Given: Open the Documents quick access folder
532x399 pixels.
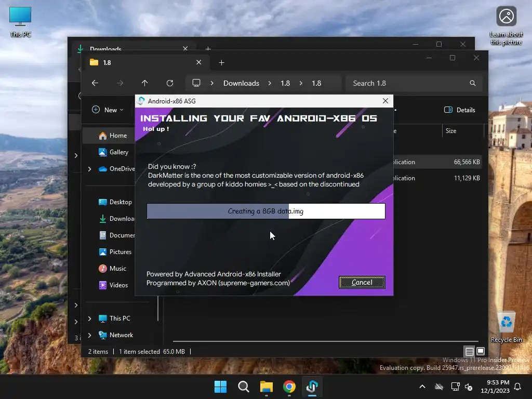Looking at the screenshot, I should click(x=117, y=235).
